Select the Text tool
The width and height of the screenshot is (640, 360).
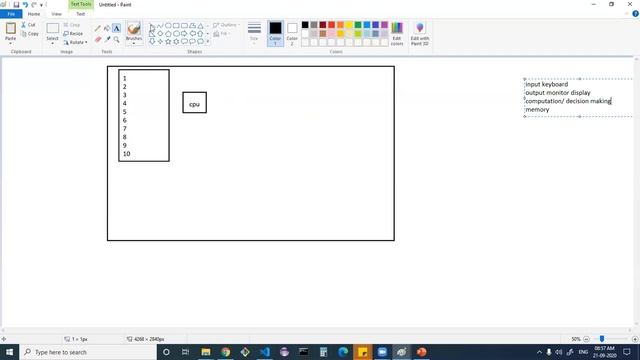[116, 29]
